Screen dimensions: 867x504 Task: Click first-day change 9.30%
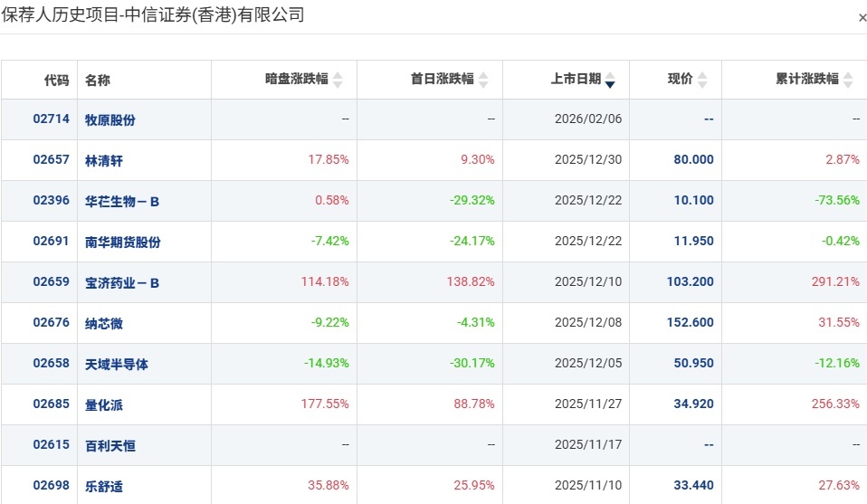click(478, 160)
